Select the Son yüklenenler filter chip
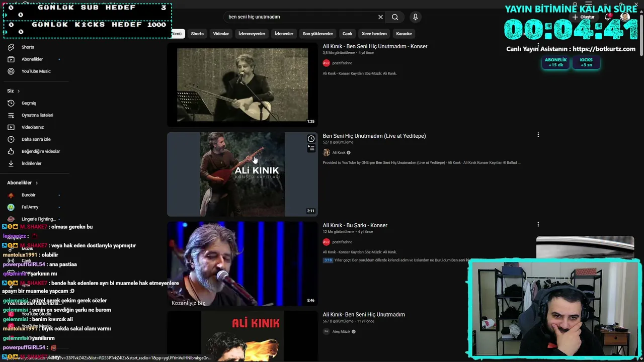 317,34
